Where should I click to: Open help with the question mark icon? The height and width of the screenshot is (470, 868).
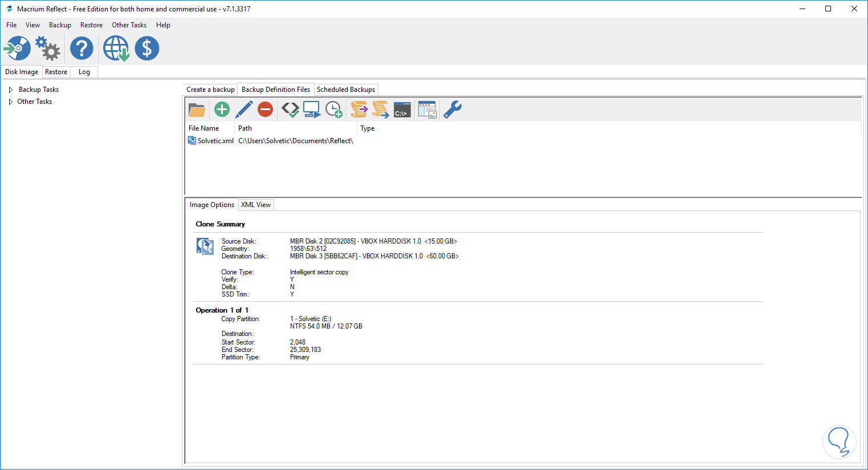[x=81, y=48]
